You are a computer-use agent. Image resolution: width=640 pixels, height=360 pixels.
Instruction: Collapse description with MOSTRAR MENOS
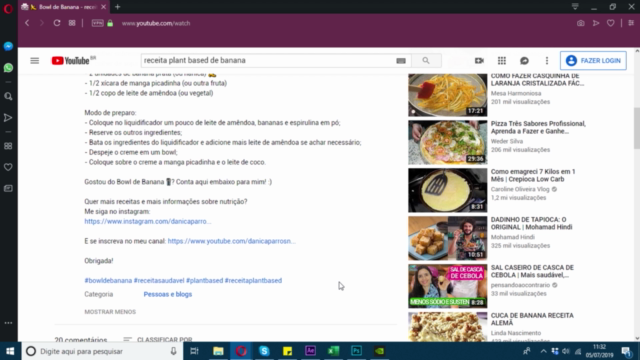point(110,312)
